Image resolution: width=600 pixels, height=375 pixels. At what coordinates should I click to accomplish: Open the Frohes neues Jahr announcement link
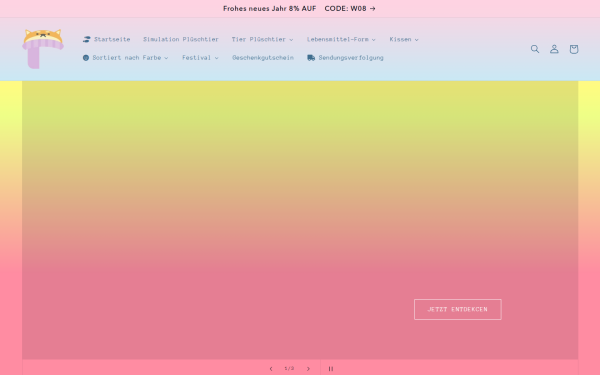300,8
